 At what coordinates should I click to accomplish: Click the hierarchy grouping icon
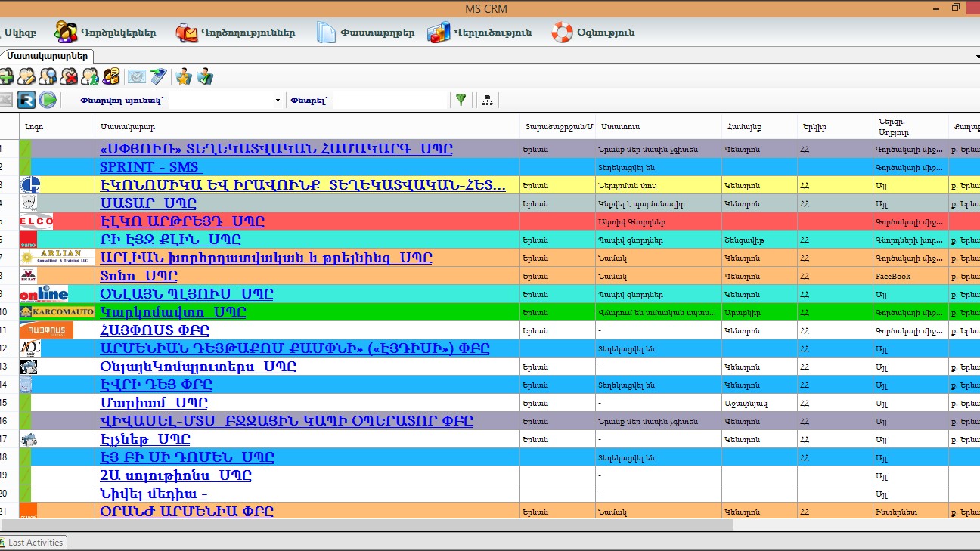(487, 100)
